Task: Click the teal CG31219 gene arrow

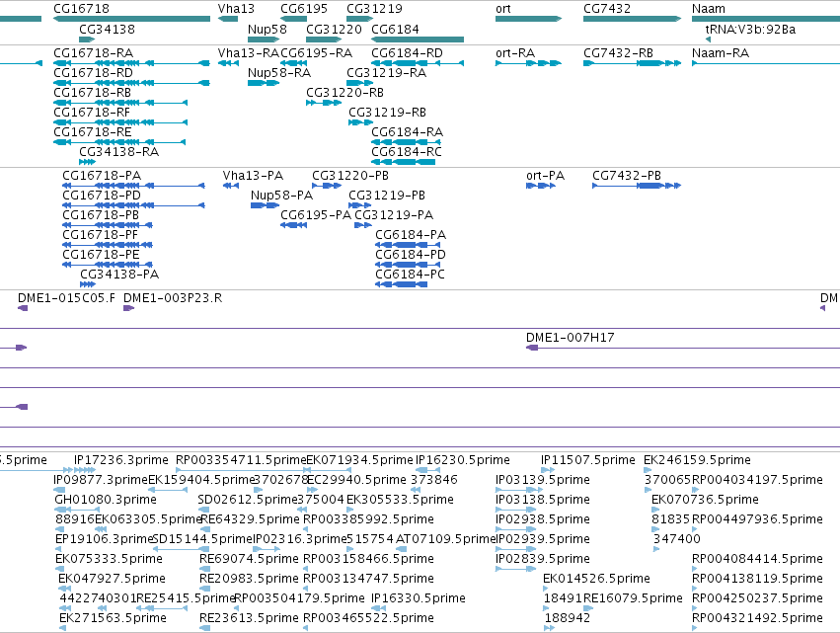Action: pos(359,19)
